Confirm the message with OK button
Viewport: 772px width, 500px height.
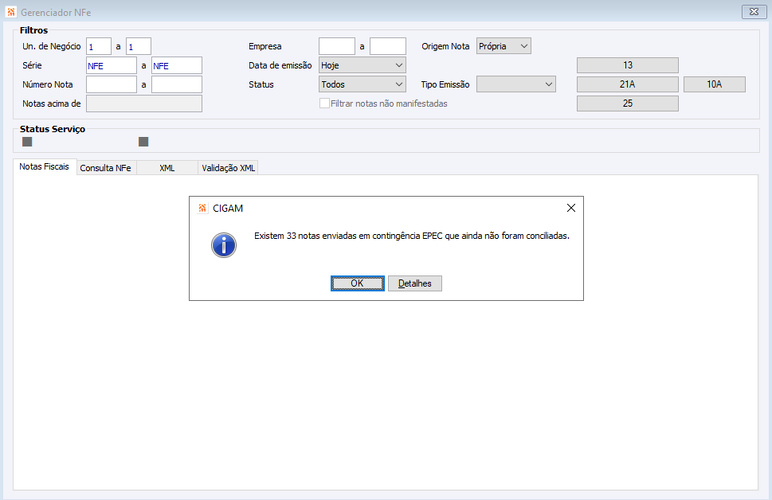357,283
